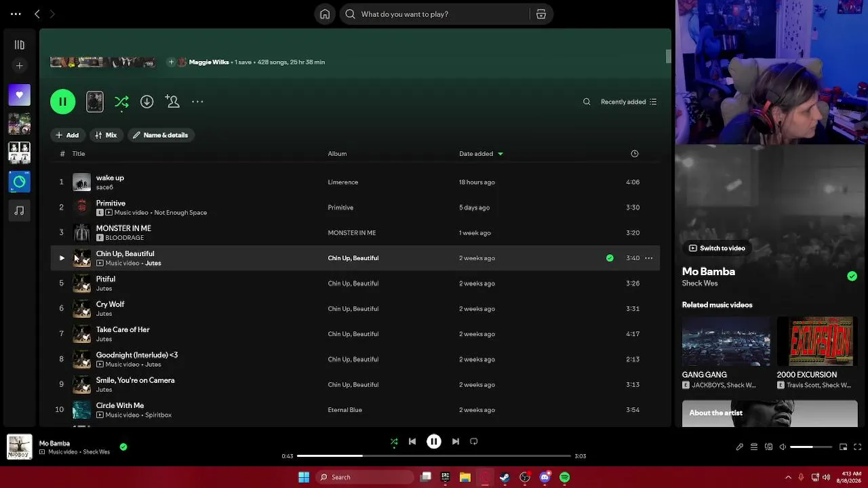The image size is (868, 488).
Task: Sort by the duration clock icon
Action: 635,154
